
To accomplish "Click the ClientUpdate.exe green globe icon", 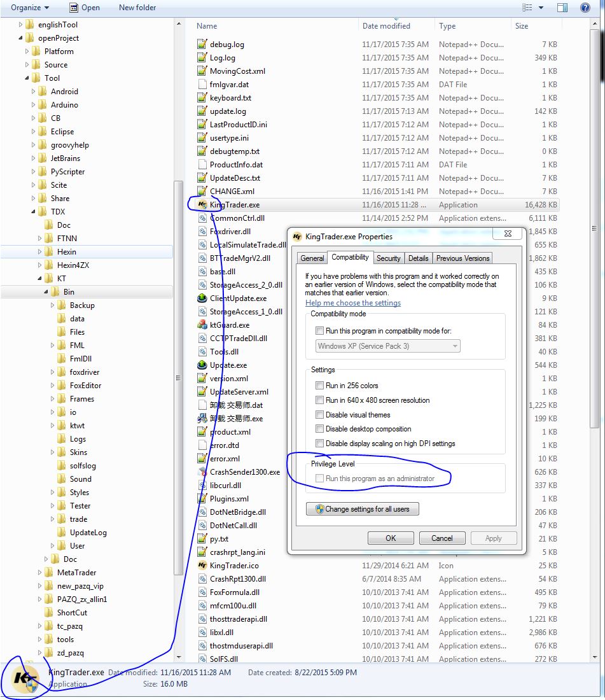I will point(202,298).
